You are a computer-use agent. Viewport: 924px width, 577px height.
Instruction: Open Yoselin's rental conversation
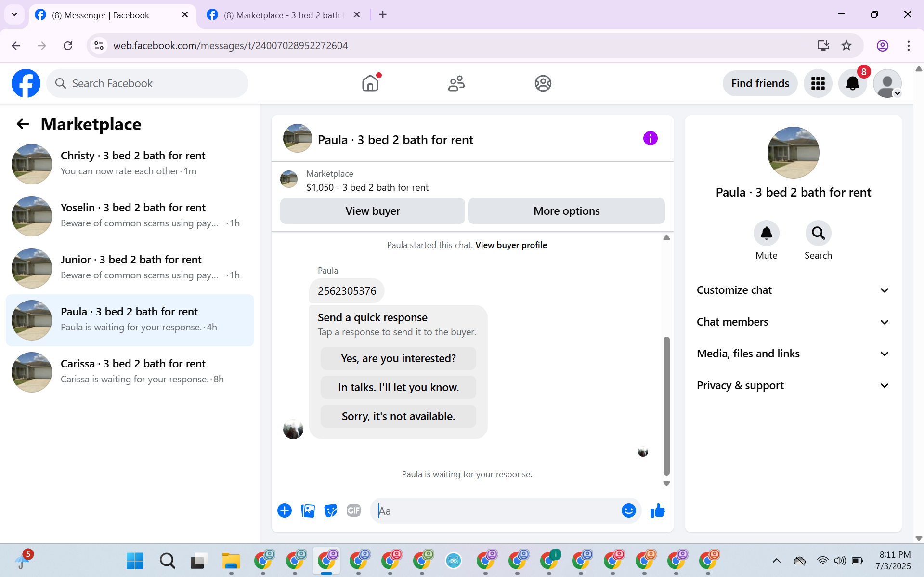[x=130, y=216]
